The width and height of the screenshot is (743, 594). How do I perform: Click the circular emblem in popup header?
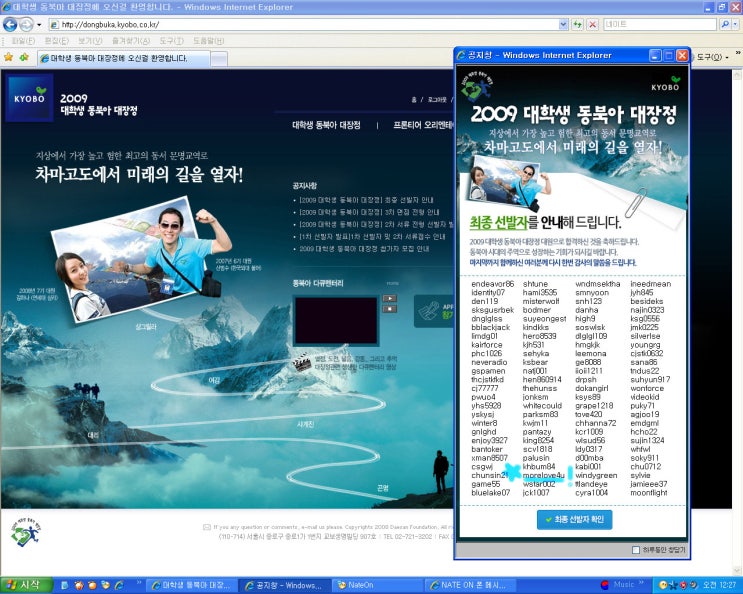tap(477, 86)
